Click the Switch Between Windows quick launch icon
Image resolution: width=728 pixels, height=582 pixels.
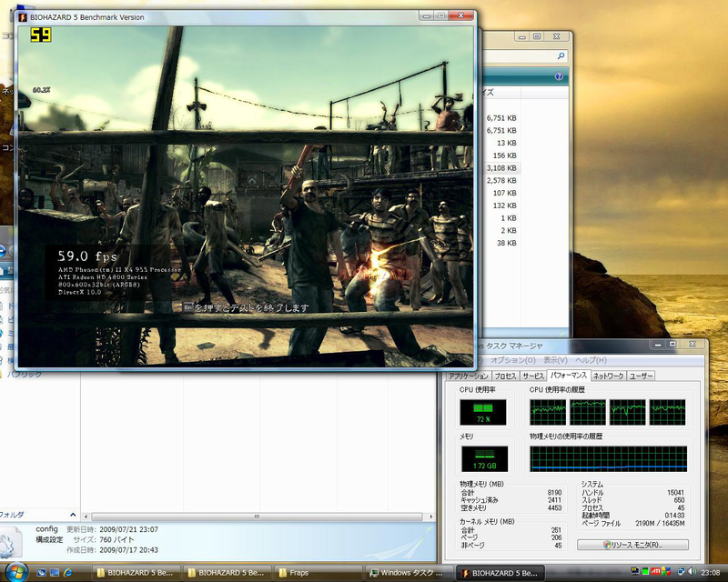coord(55,573)
